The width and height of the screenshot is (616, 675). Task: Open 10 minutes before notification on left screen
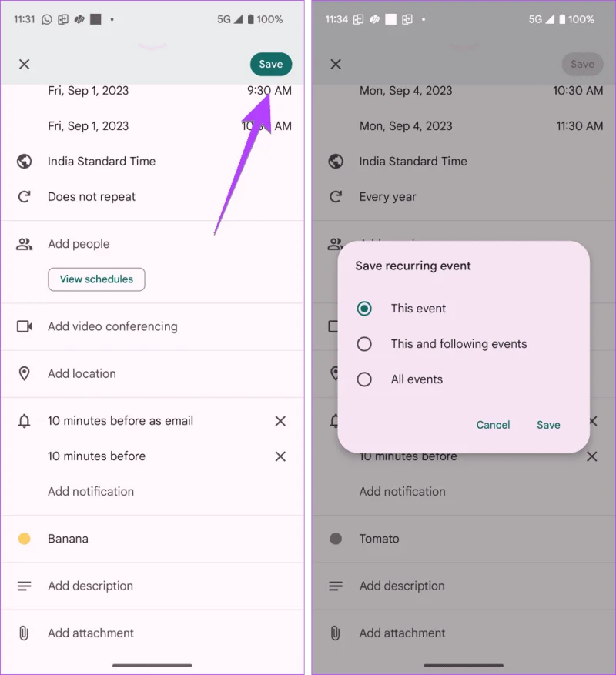(96, 456)
